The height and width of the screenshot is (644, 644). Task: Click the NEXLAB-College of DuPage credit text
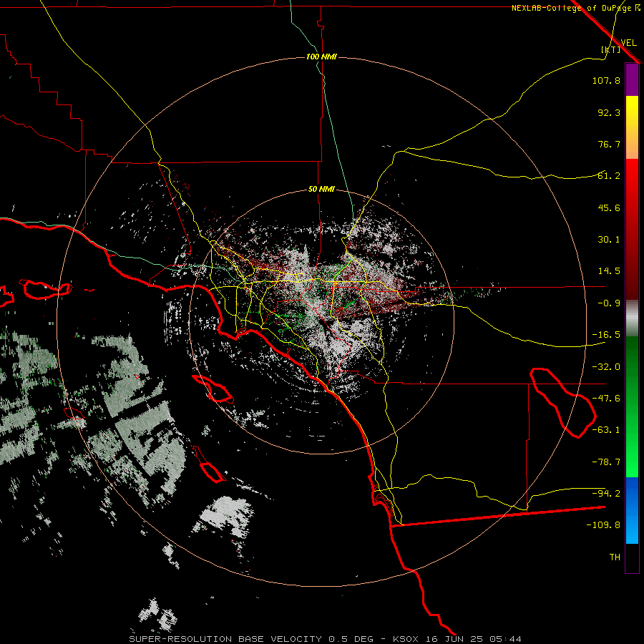(576, 8)
